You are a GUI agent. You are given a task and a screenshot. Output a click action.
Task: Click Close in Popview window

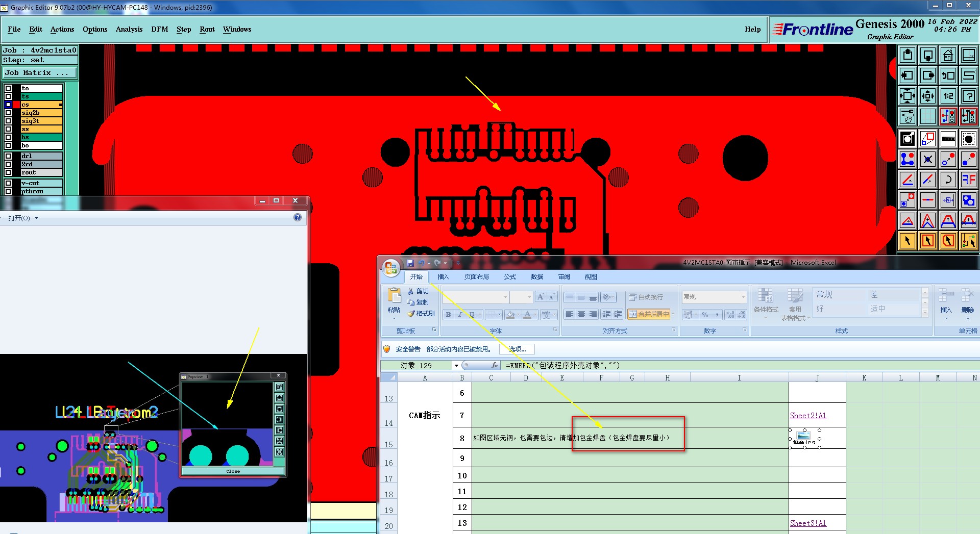(233, 471)
